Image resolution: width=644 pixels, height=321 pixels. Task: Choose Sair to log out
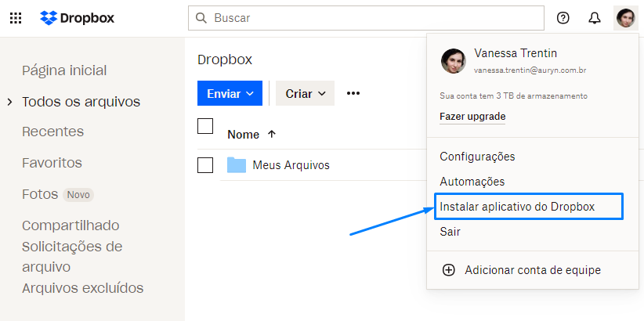[450, 232]
